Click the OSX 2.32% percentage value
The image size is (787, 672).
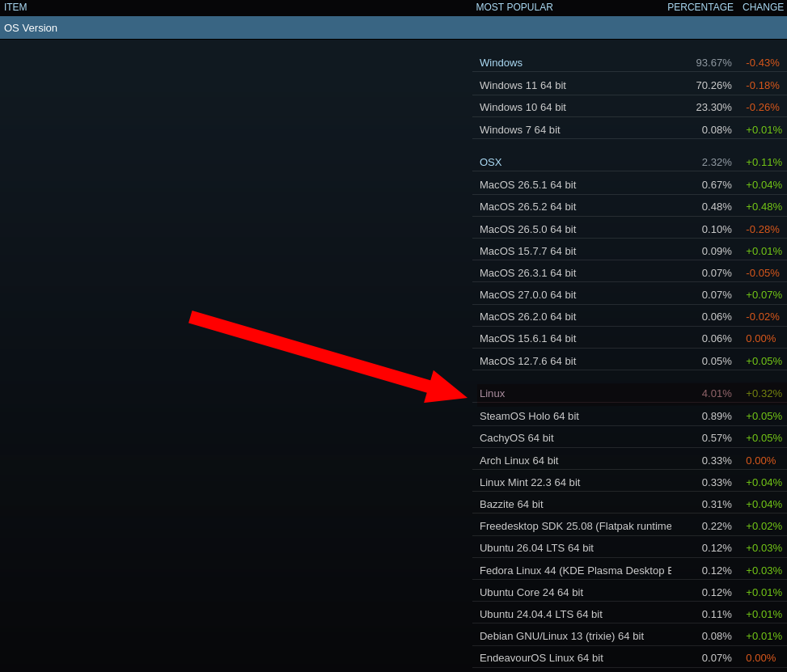(x=717, y=162)
